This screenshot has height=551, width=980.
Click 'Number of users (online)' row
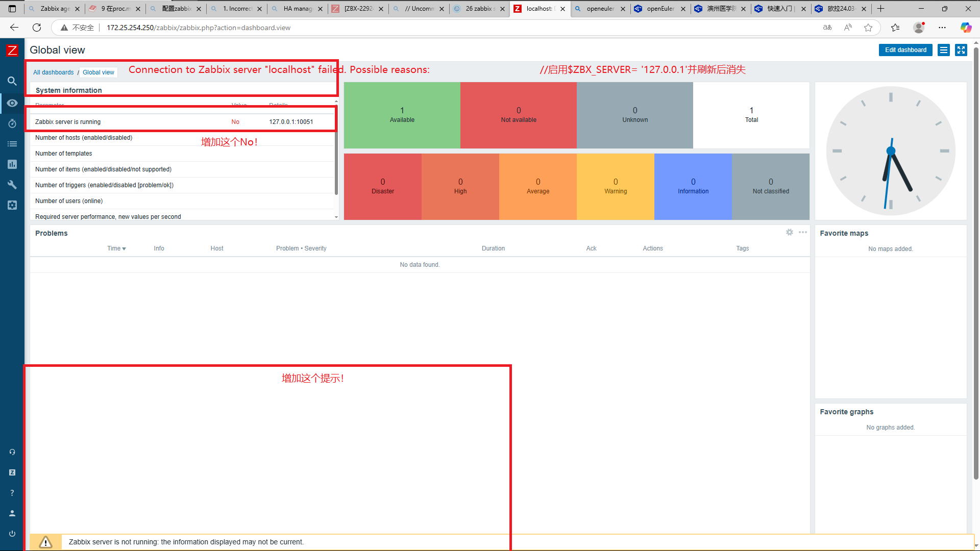182,201
